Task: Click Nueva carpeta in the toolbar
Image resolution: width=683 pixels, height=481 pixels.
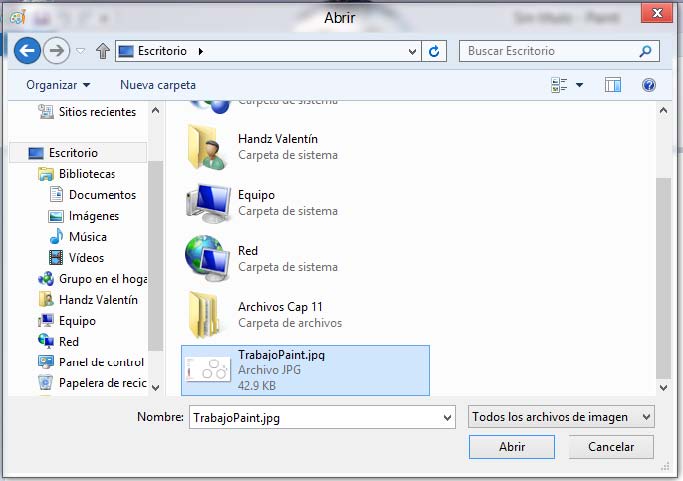Action: [x=158, y=85]
